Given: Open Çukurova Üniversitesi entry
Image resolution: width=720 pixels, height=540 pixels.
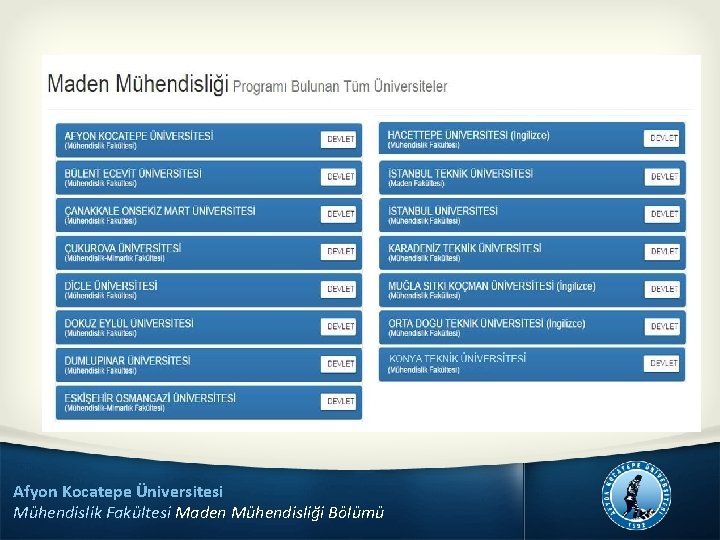Looking at the screenshot, I should click(x=209, y=253).
